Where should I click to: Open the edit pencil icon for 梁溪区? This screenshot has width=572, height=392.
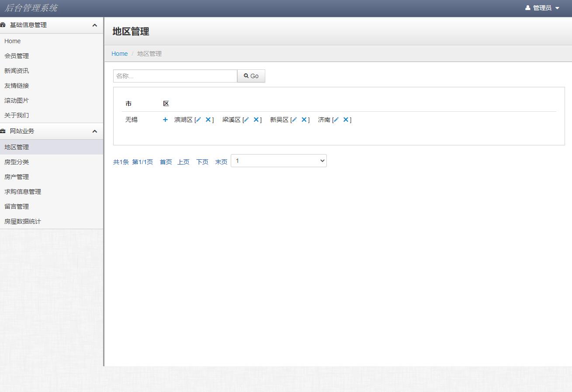click(x=247, y=119)
